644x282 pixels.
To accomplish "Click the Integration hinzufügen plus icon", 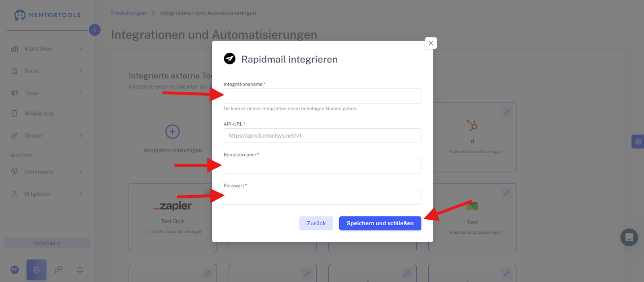I will click(x=172, y=132).
